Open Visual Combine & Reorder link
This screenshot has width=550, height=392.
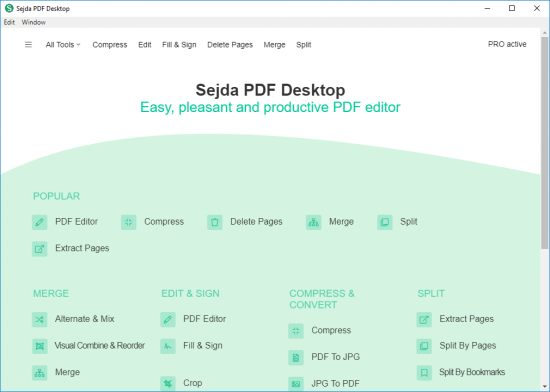point(100,345)
